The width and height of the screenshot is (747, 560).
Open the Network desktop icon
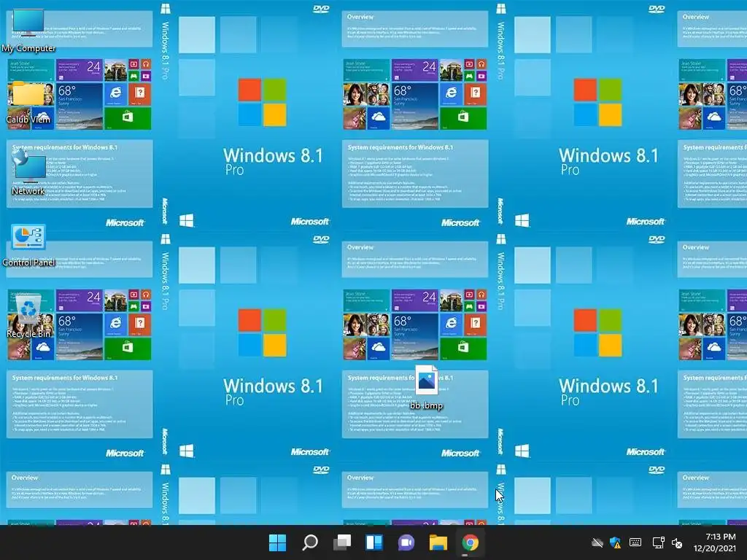point(28,172)
